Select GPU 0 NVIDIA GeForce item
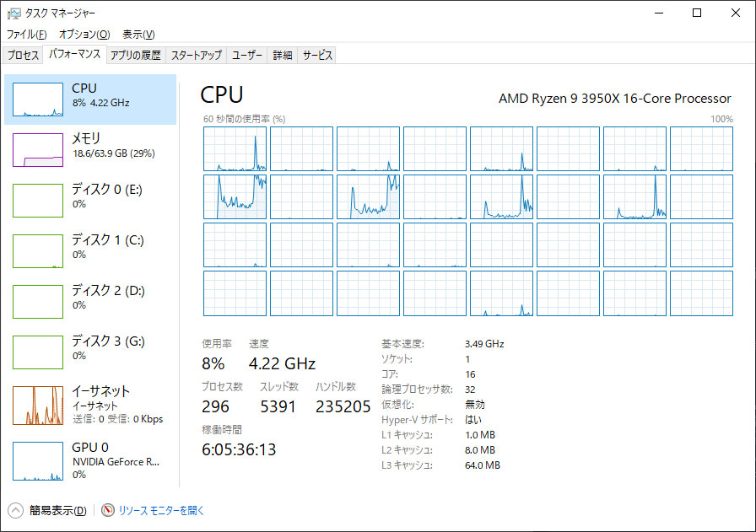Viewport: 756px width, 532px height. tap(90, 460)
